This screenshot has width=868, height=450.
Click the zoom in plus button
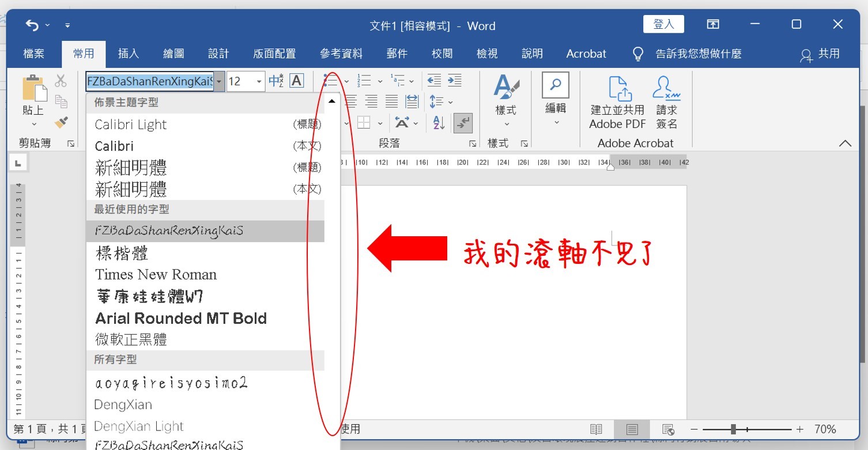[x=799, y=429]
